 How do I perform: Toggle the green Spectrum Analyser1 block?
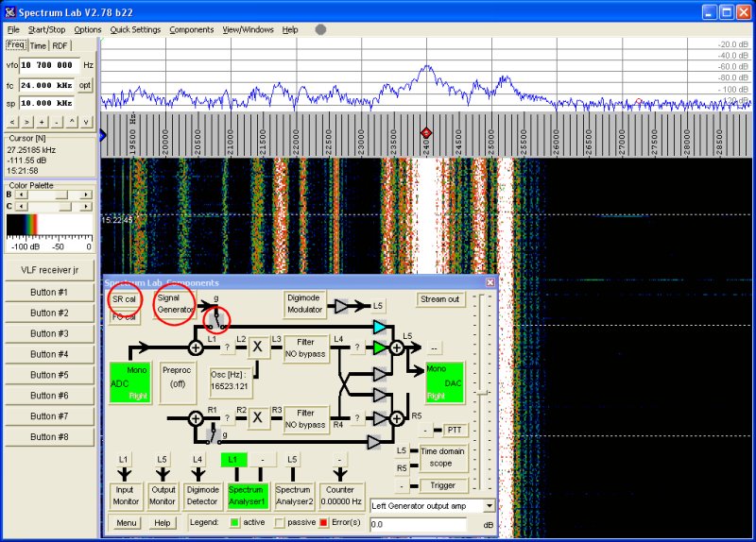[x=247, y=496]
